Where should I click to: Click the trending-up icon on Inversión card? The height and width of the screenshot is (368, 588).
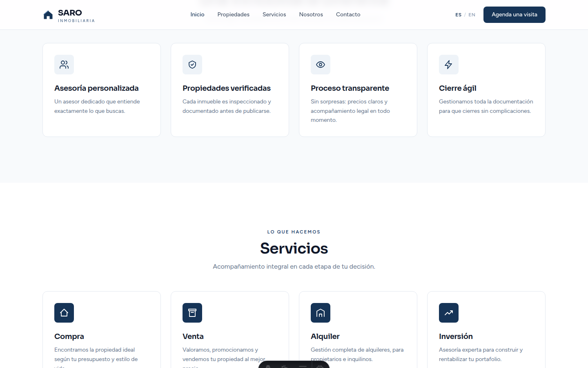click(449, 313)
